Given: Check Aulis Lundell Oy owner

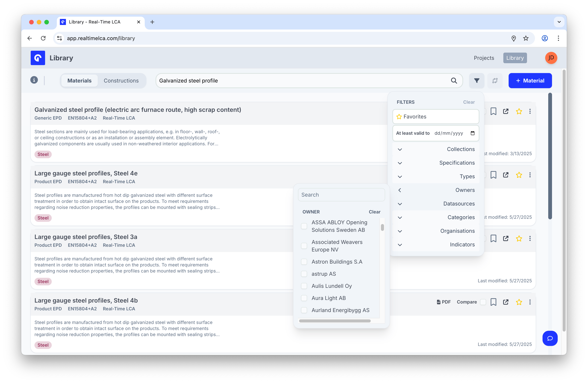Looking at the screenshot, I should 304,286.
